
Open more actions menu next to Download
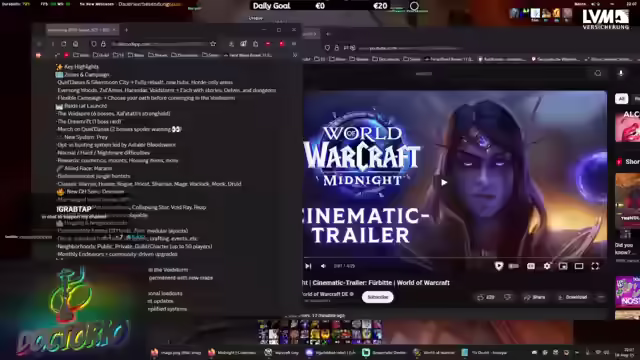(601, 297)
